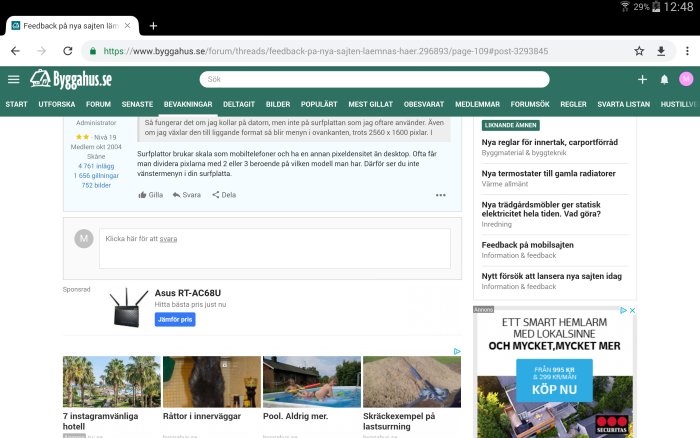Screen dimensions: 700x438
Task: Click the Asus RT-AC68U product title
Action: [x=188, y=293]
